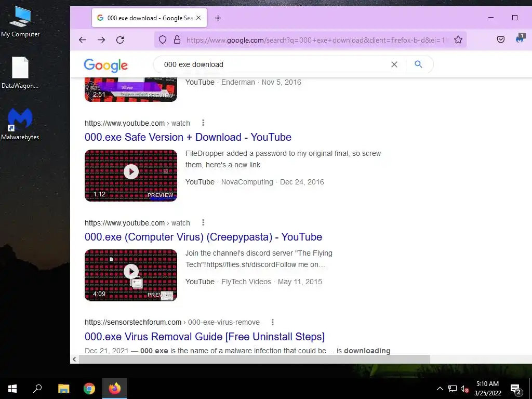Open the shield tracking protection icon
This screenshot has height=399, width=532.
click(163, 39)
